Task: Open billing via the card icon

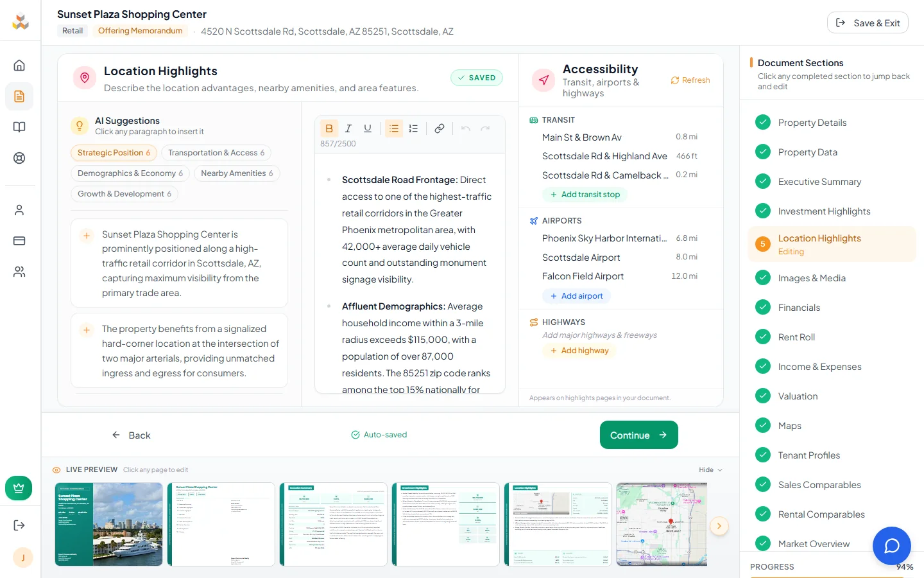Action: coord(20,240)
